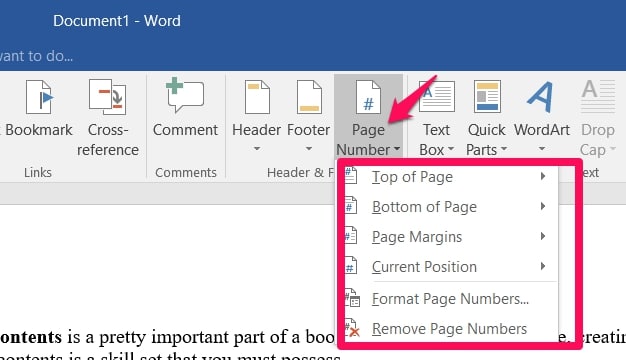This screenshot has height=360, width=626.
Task: Open the Top of Page submenu arrow
Action: (x=543, y=176)
